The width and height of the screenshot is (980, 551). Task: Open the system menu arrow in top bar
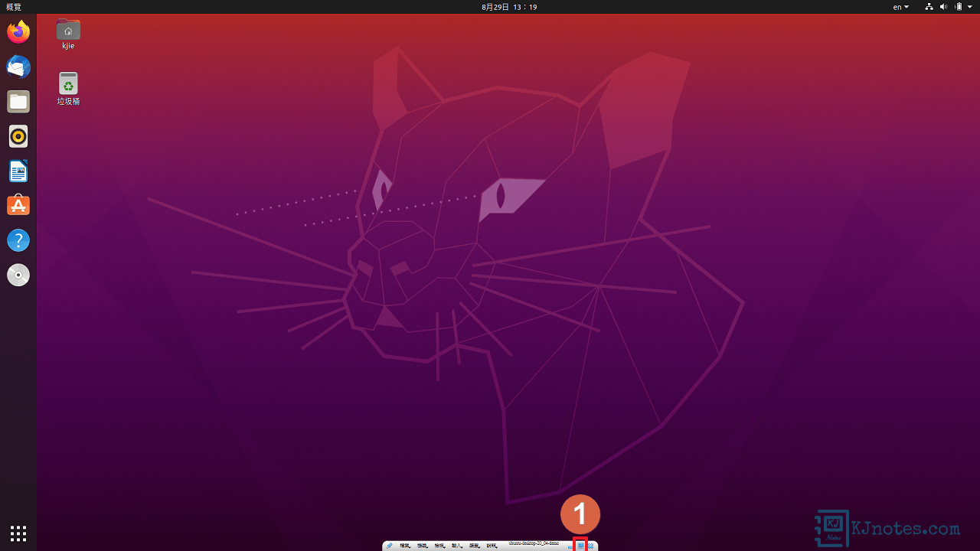coord(970,7)
